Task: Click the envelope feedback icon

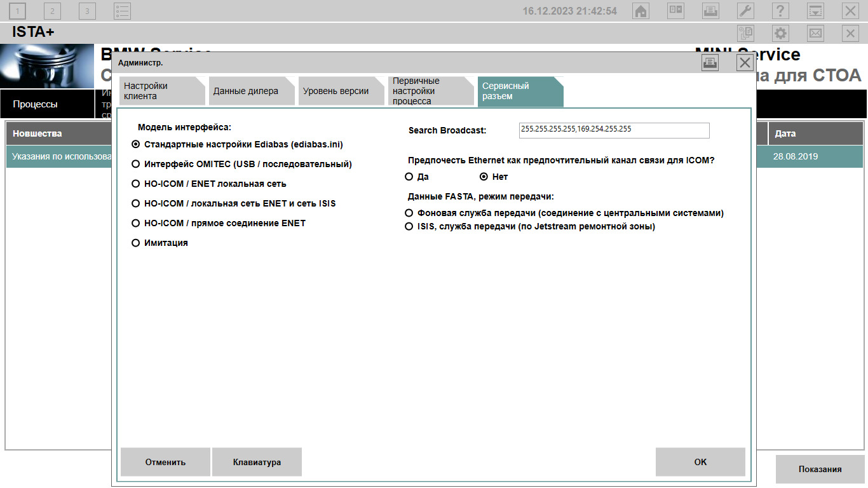Action: pos(815,33)
